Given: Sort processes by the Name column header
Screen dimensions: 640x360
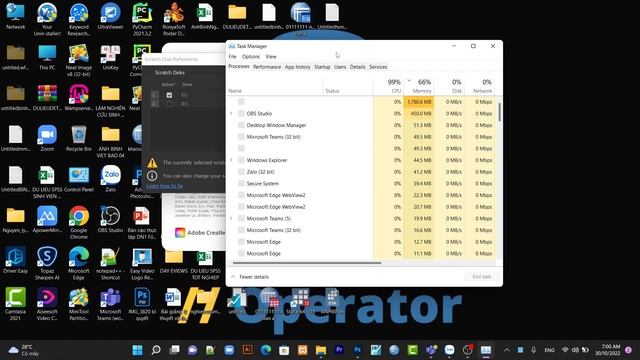Looking at the screenshot, I should point(276,86).
